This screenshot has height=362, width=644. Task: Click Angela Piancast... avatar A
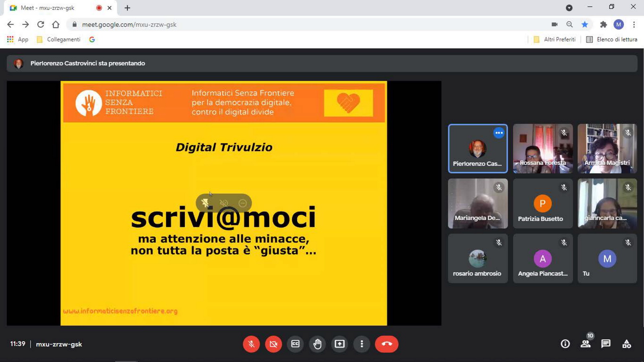(x=543, y=259)
